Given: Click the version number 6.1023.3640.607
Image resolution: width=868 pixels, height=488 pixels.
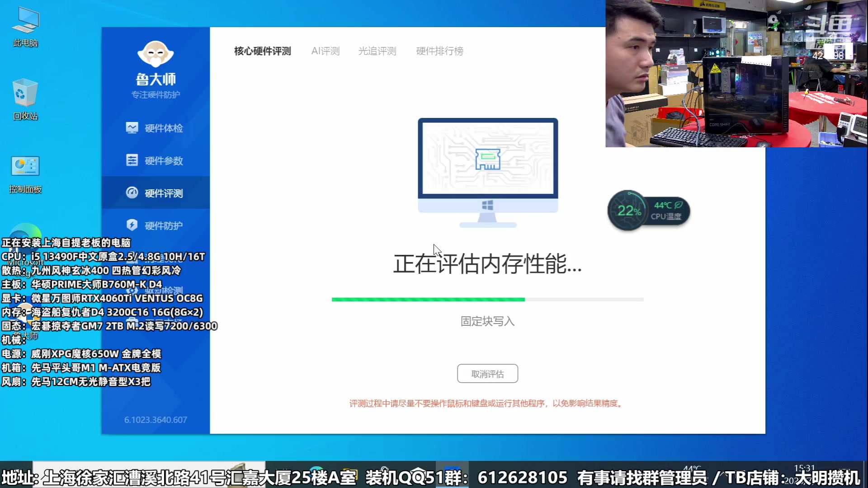Looking at the screenshot, I should [156, 419].
